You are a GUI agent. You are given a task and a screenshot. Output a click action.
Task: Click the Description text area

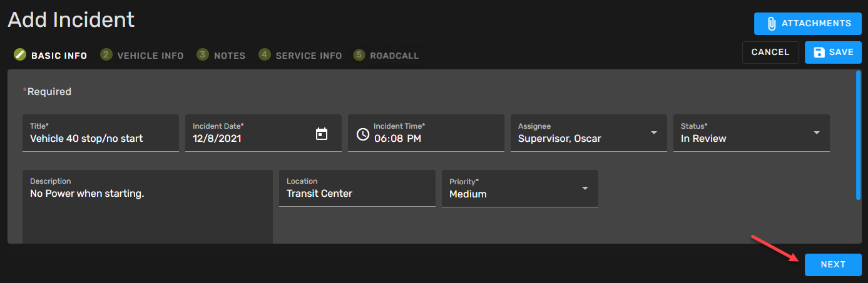[147, 212]
